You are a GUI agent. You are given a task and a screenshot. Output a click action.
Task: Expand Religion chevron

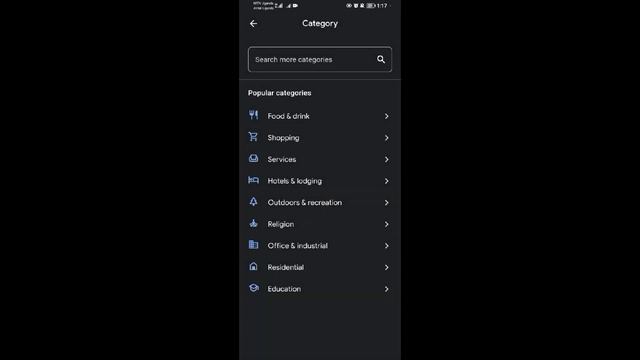pos(386,224)
